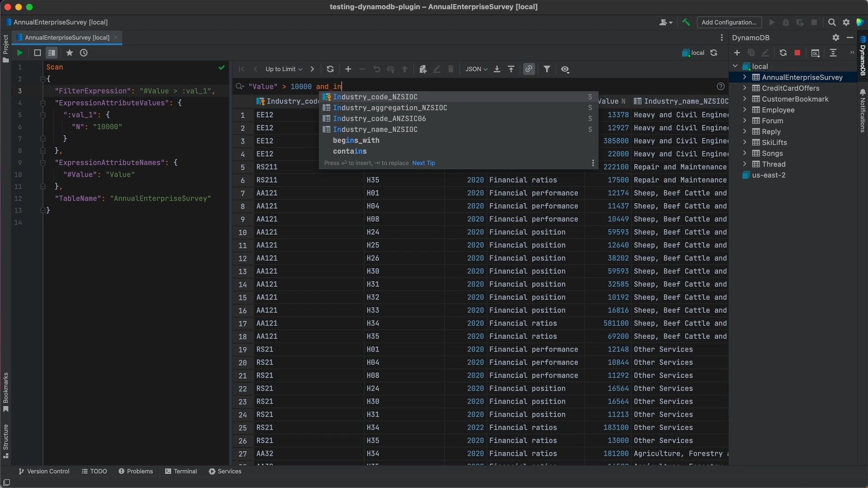This screenshot has width=868, height=488.
Task: Refresh connections in DynamoDB panel
Action: [783, 53]
